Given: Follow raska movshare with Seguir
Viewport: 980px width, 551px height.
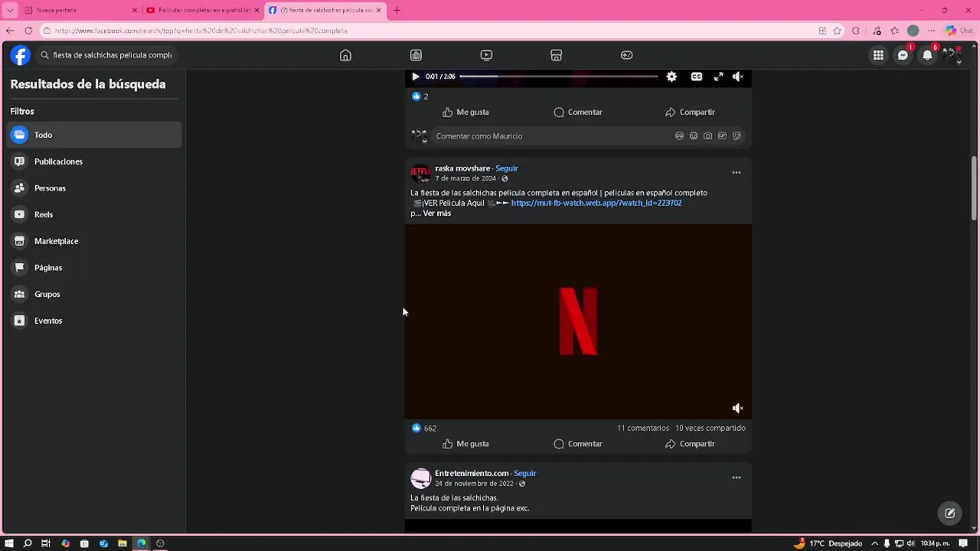Looking at the screenshot, I should pyautogui.click(x=506, y=168).
